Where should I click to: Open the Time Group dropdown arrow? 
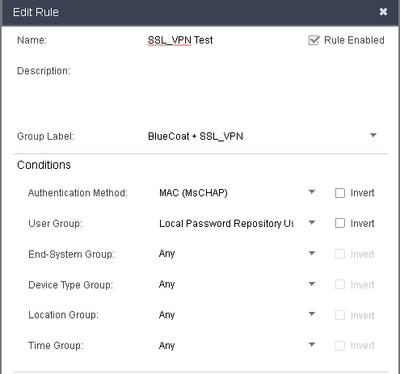point(312,345)
